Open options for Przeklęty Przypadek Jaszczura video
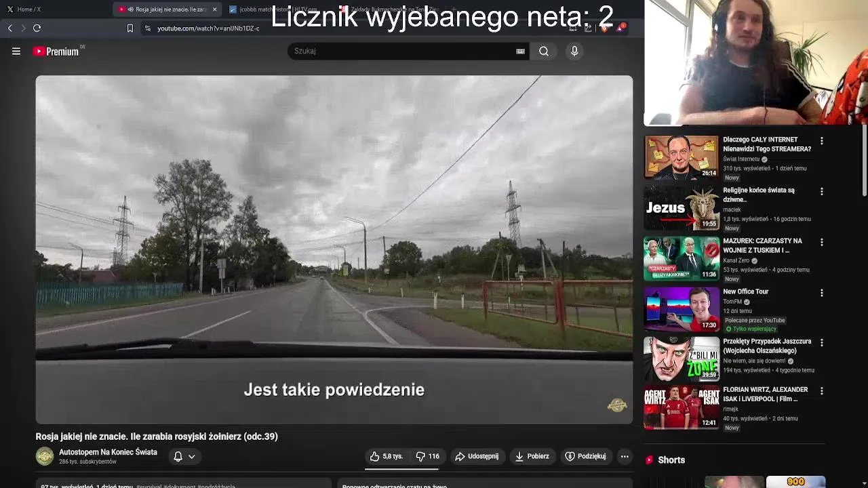 click(822, 343)
